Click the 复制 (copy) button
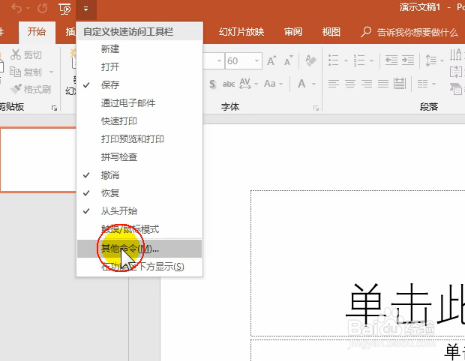Image resolution: width=465 pixels, height=361 pixels. pos(26,72)
